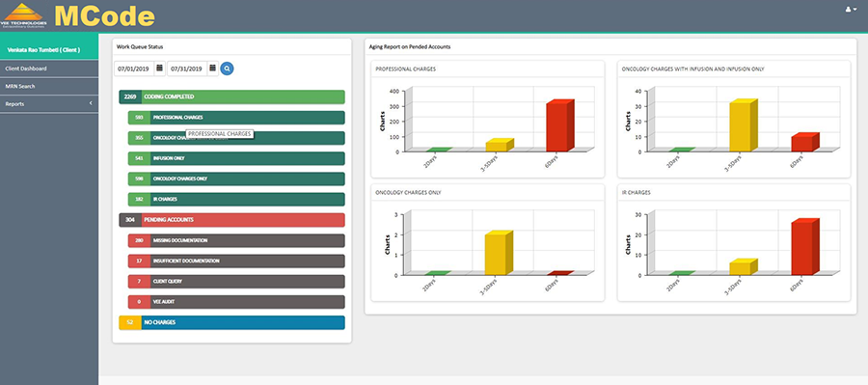The height and width of the screenshot is (385, 868).
Task: Open the Coding Completed row
Action: [231, 96]
